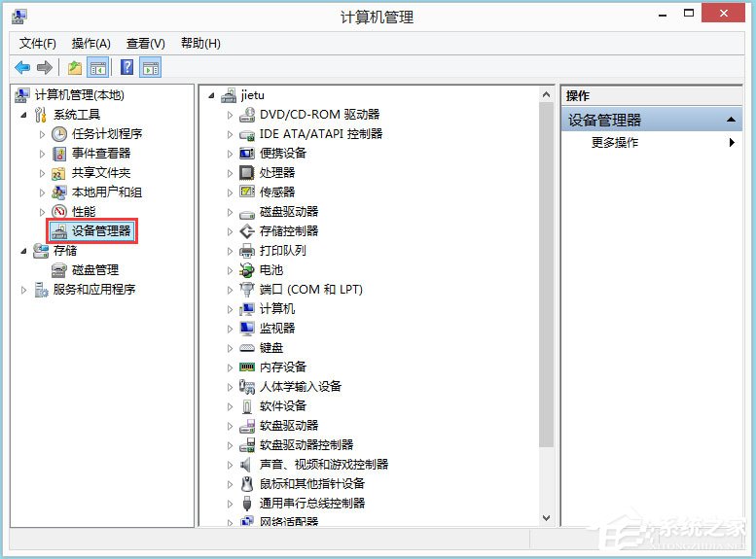
Task: Click the window system icon in title bar
Action: point(18,17)
